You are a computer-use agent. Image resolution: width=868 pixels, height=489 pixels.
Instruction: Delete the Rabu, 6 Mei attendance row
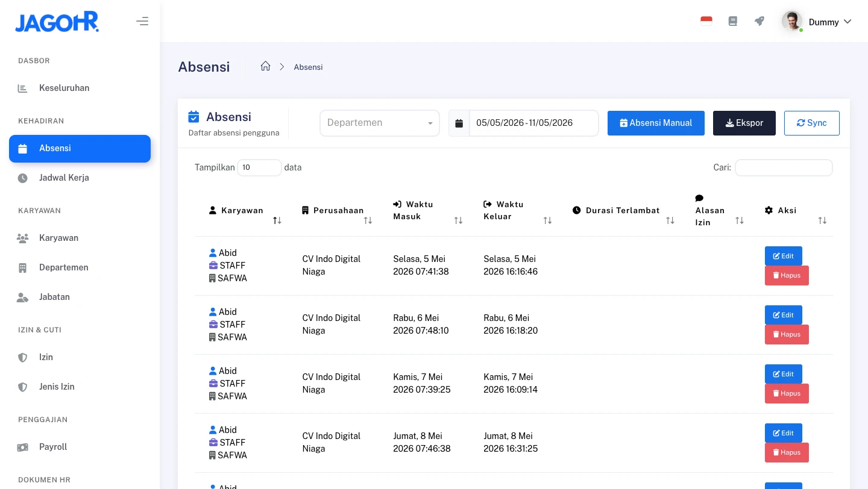pyautogui.click(x=787, y=334)
